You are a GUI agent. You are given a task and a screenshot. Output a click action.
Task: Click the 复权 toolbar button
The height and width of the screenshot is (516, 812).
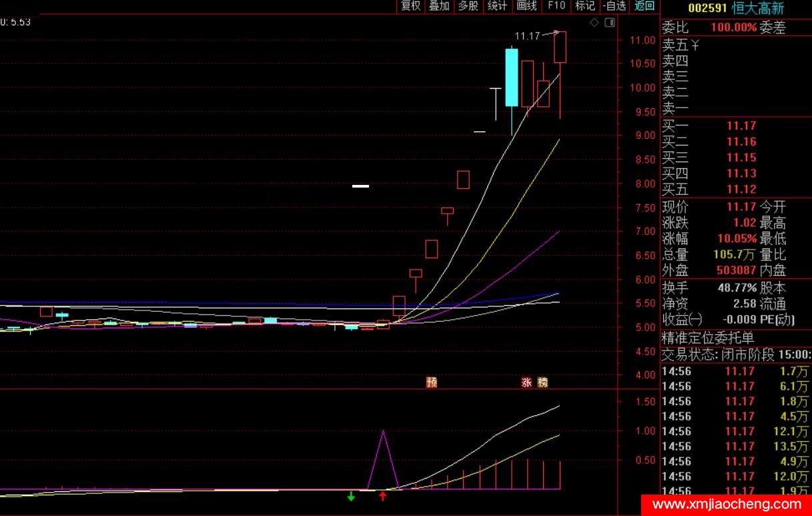(410, 6)
